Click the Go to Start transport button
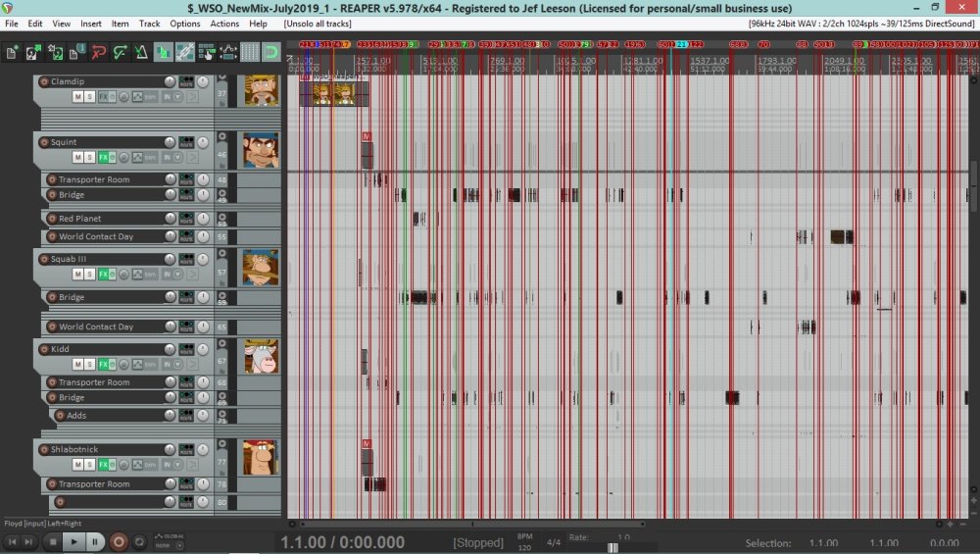 tap(12, 541)
